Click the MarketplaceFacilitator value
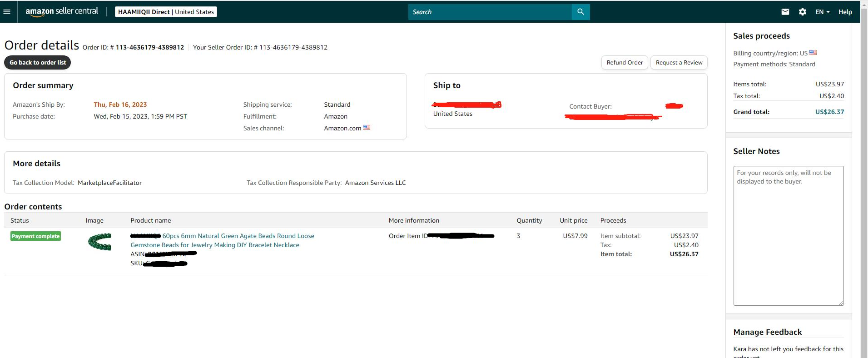 (109, 183)
